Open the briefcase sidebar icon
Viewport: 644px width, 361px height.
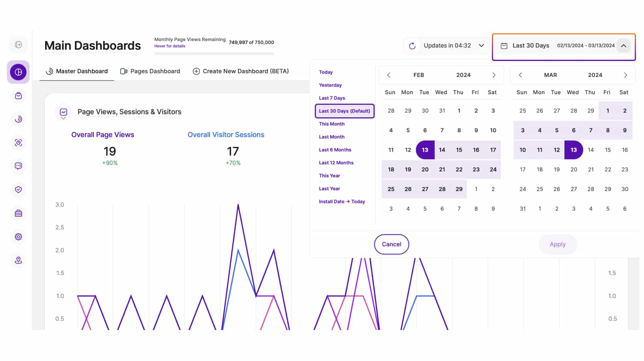[x=18, y=213]
